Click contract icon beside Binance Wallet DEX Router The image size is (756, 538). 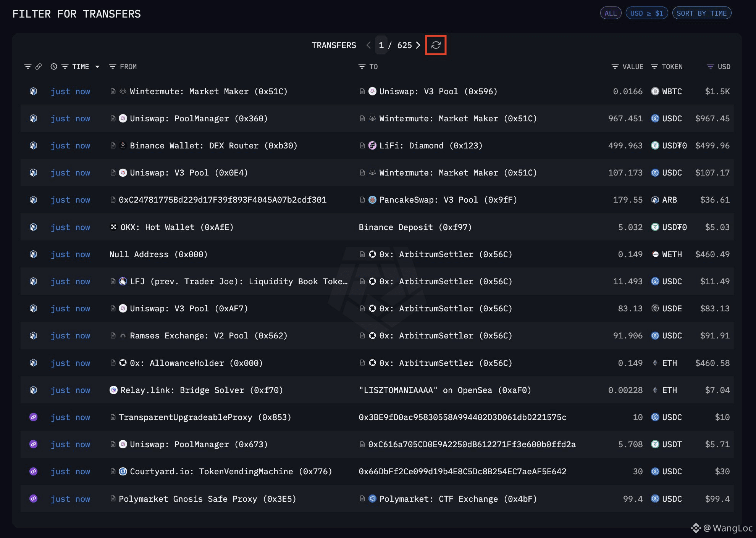[x=113, y=145]
